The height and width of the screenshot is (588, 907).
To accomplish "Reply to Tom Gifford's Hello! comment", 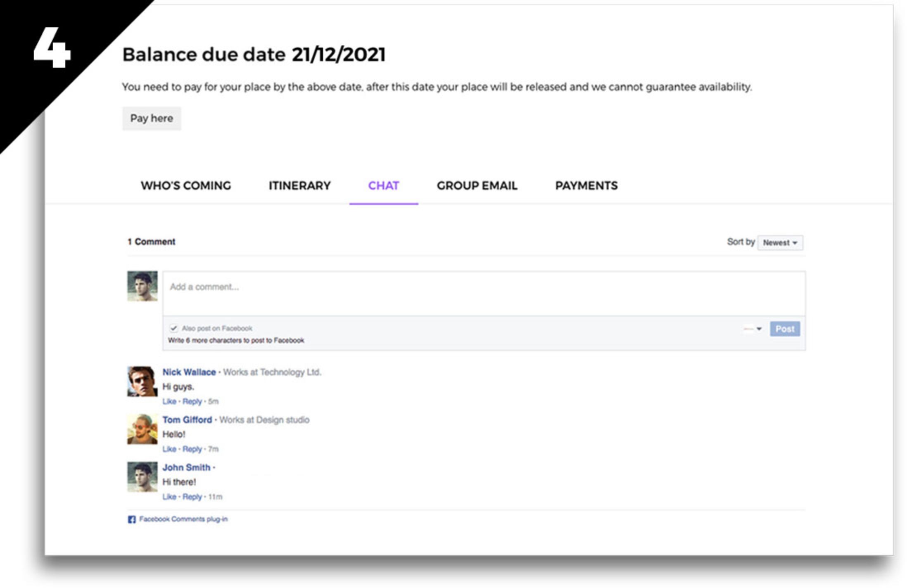I will [x=192, y=449].
